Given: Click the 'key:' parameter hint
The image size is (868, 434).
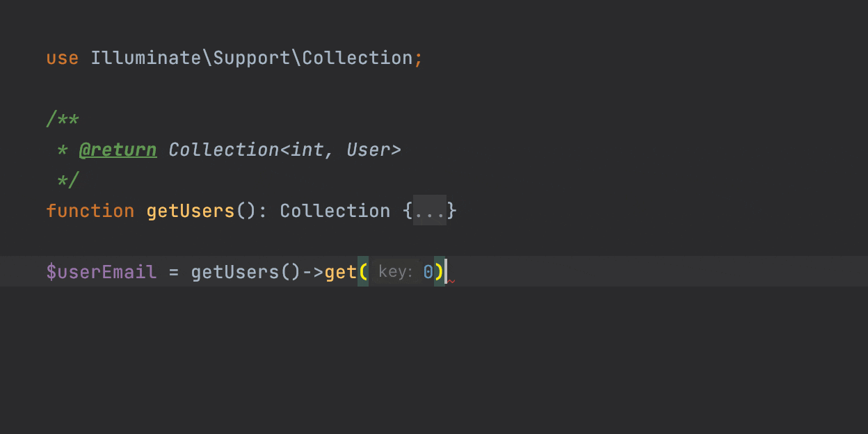Looking at the screenshot, I should 395,272.
